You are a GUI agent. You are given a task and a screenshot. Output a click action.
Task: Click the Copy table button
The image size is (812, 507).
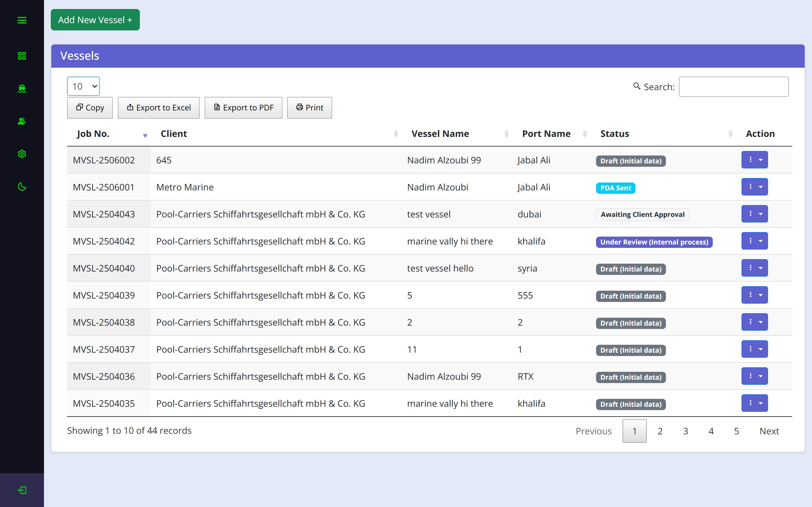[x=90, y=108]
